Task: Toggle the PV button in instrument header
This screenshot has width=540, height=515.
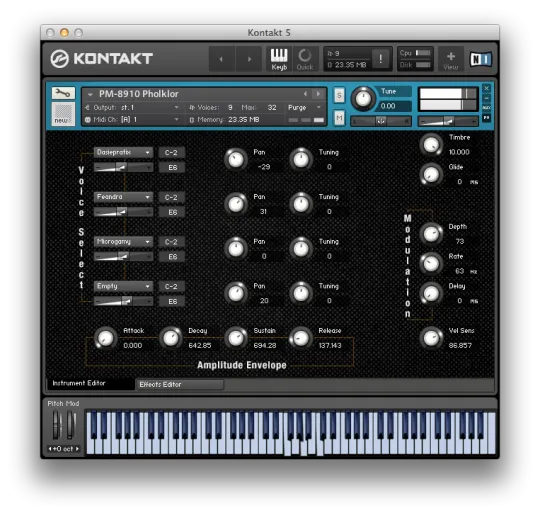Action: [486, 118]
